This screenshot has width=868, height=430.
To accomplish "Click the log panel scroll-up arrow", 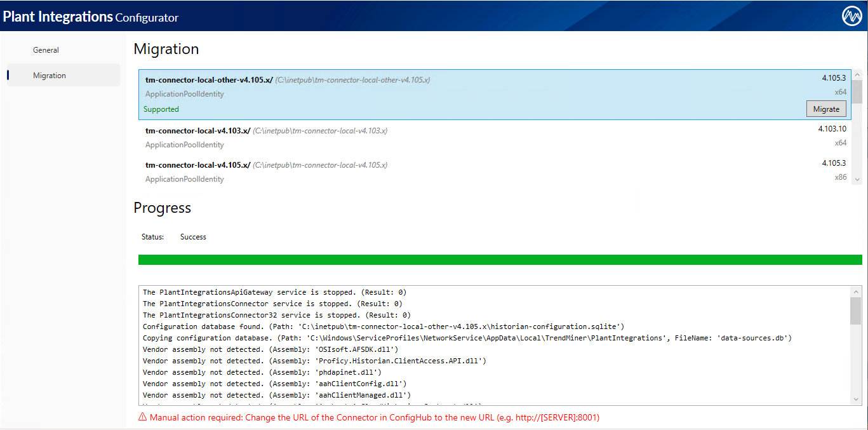I will pyautogui.click(x=856, y=292).
